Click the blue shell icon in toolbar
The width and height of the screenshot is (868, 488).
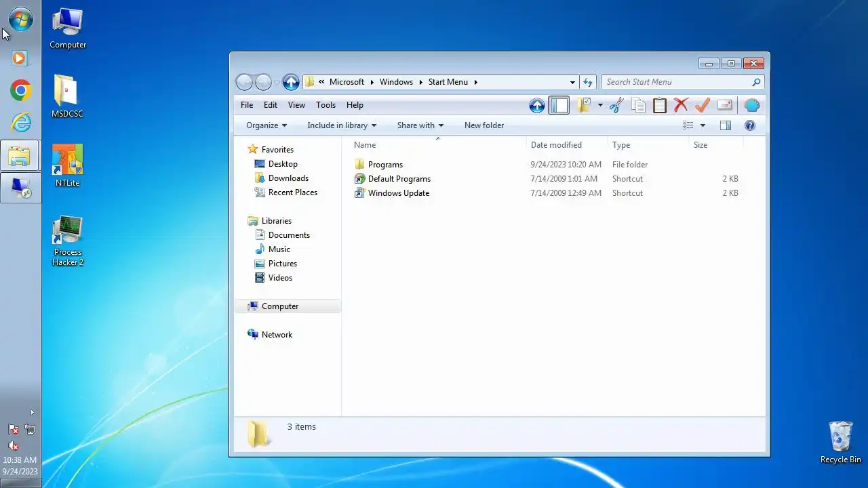751,105
